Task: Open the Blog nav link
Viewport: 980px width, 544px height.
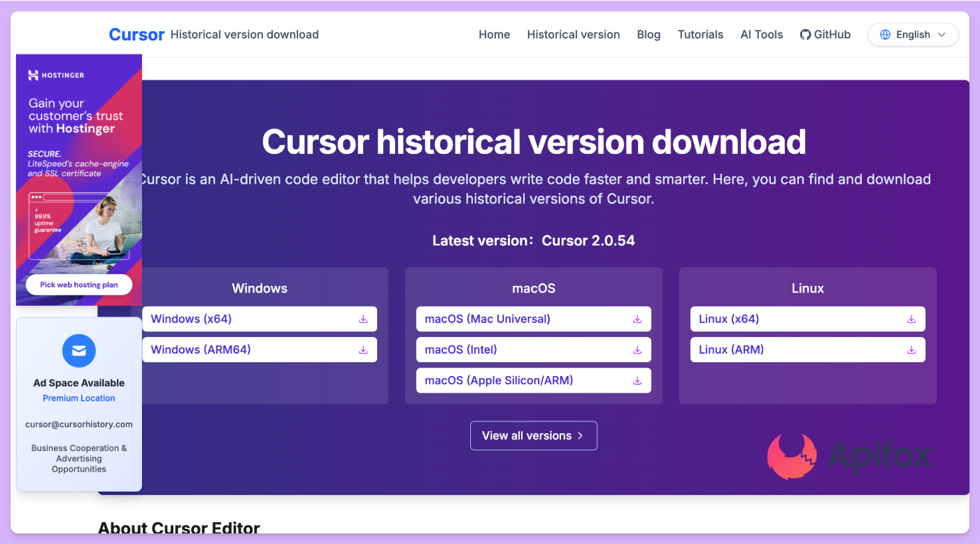Action: [x=648, y=34]
